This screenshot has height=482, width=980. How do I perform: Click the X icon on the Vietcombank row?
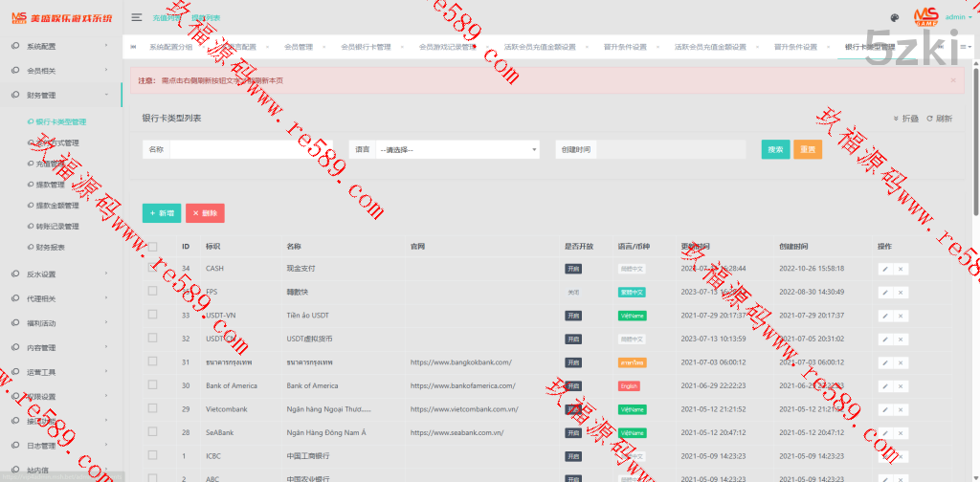[x=901, y=408]
